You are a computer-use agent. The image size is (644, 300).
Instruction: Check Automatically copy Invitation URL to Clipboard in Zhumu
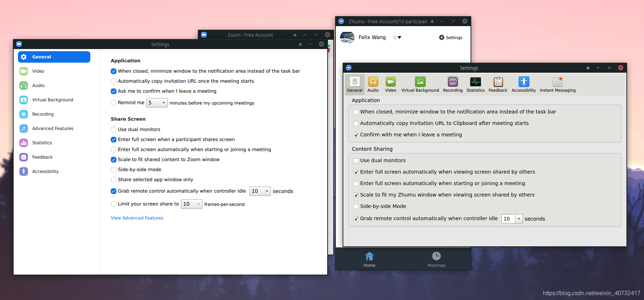(x=356, y=124)
